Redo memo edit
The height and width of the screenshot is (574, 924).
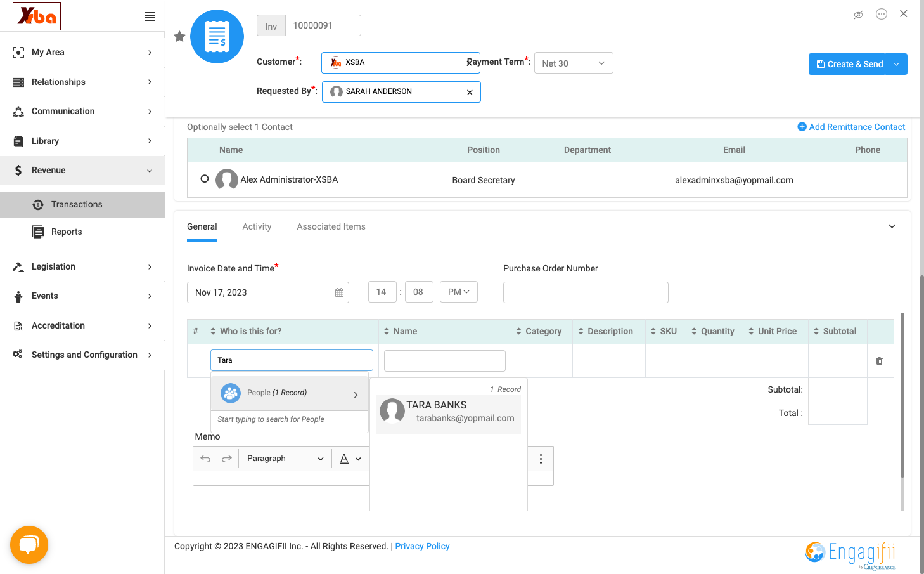(x=226, y=459)
